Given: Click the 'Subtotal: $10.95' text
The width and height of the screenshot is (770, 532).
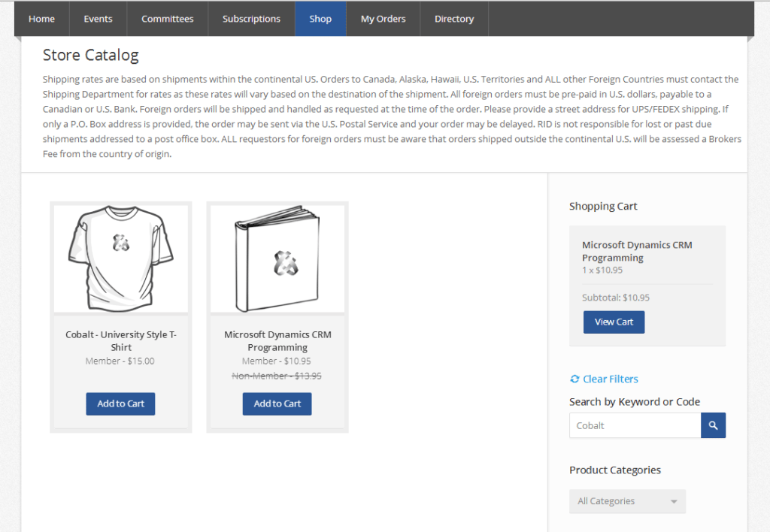Looking at the screenshot, I should [616, 298].
